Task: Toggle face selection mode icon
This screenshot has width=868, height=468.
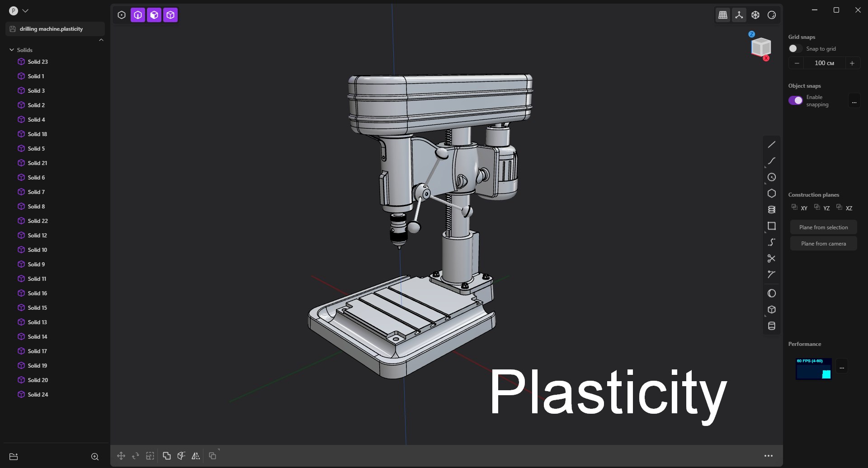Action: coord(154,15)
